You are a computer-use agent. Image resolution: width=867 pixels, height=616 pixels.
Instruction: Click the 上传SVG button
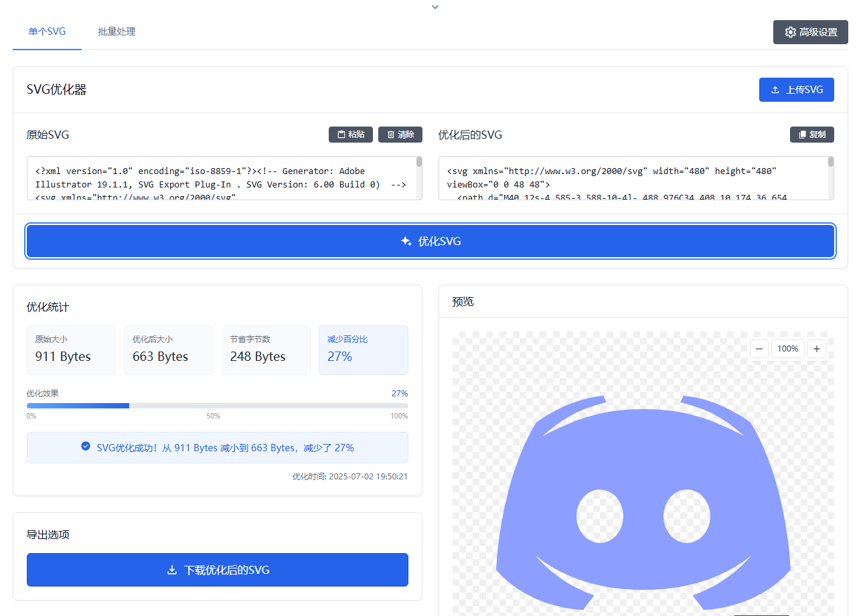tap(797, 89)
